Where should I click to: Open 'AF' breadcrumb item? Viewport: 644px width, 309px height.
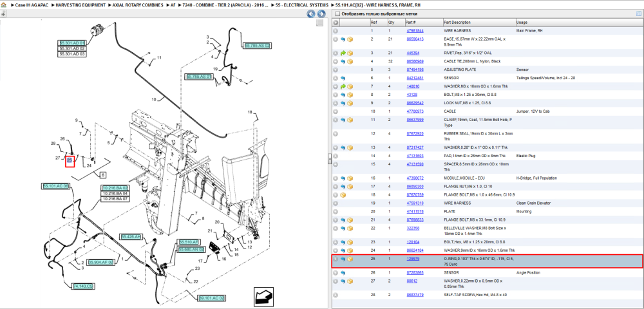pos(173,5)
